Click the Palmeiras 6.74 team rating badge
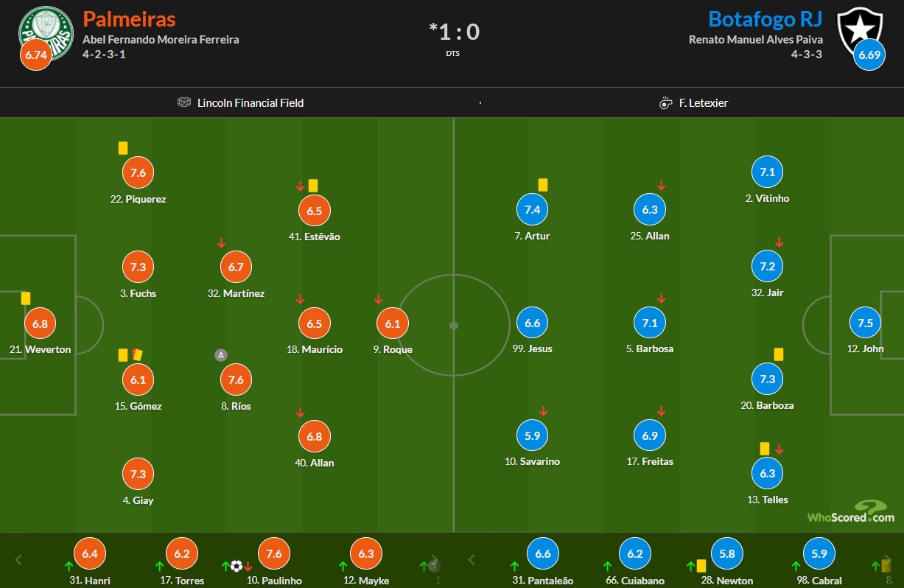 pyautogui.click(x=36, y=55)
